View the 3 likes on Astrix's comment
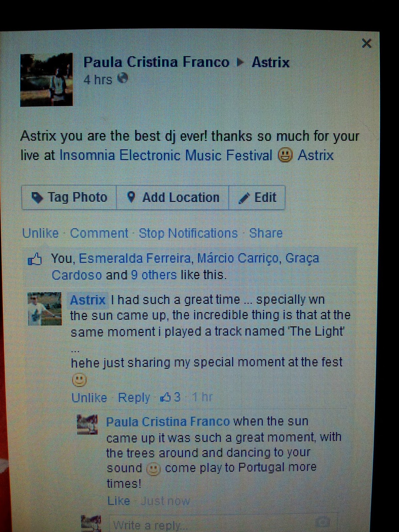 pyautogui.click(x=171, y=397)
